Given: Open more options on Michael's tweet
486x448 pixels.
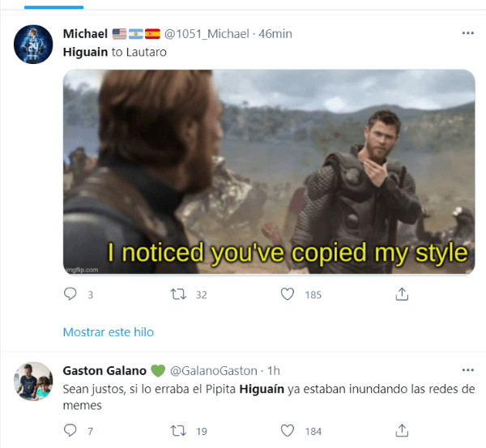Looking at the screenshot, I should point(468,33).
